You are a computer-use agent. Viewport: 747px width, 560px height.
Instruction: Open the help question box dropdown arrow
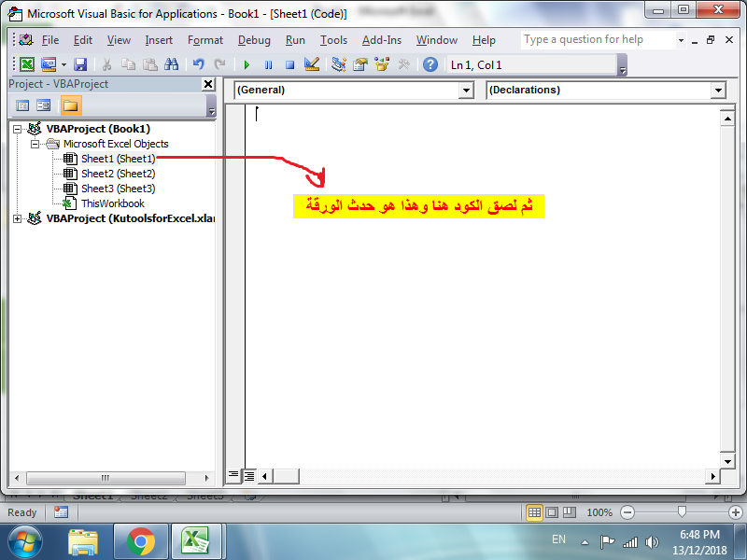click(x=681, y=40)
